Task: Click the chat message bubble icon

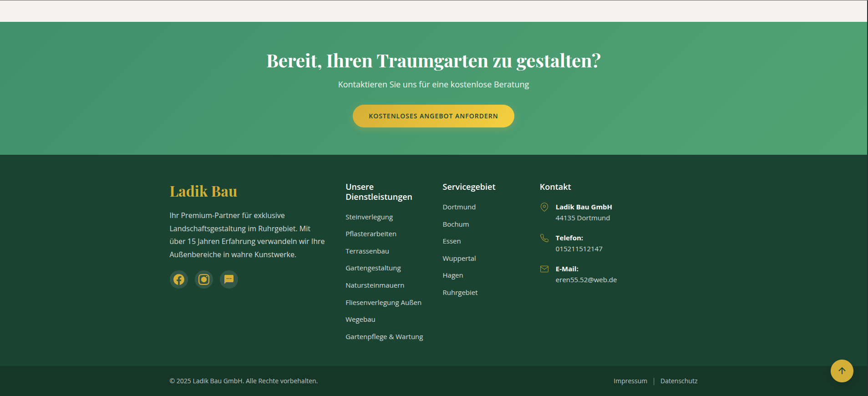Action: coord(229,279)
